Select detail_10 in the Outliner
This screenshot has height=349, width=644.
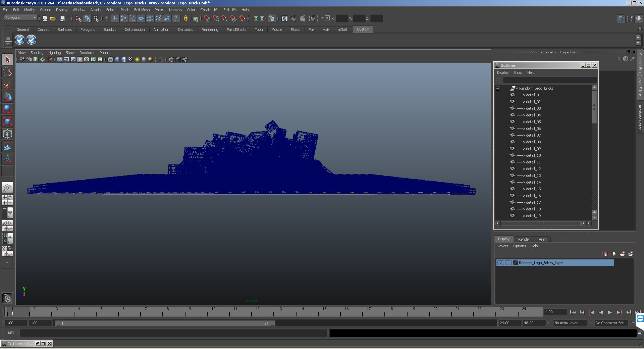(x=533, y=155)
